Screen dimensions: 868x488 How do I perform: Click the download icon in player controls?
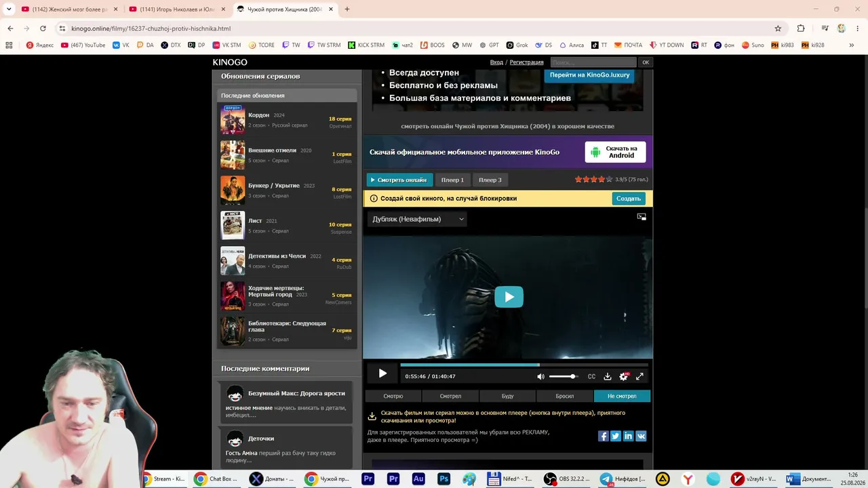tap(608, 377)
